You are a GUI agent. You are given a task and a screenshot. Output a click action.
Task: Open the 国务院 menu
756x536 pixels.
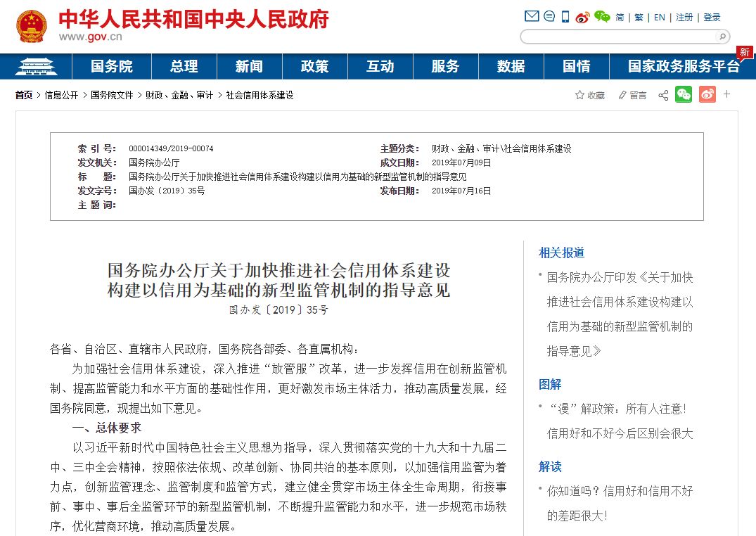[112, 67]
